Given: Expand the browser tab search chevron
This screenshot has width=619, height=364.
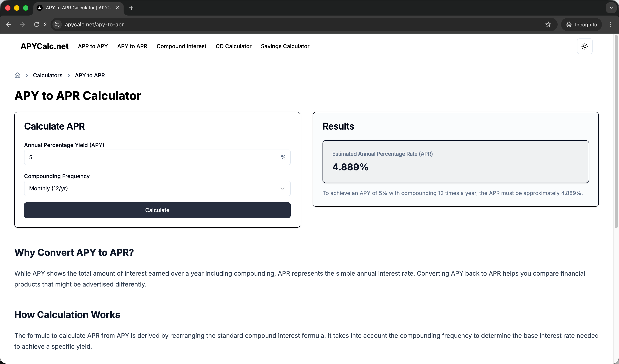Looking at the screenshot, I should coord(611,8).
